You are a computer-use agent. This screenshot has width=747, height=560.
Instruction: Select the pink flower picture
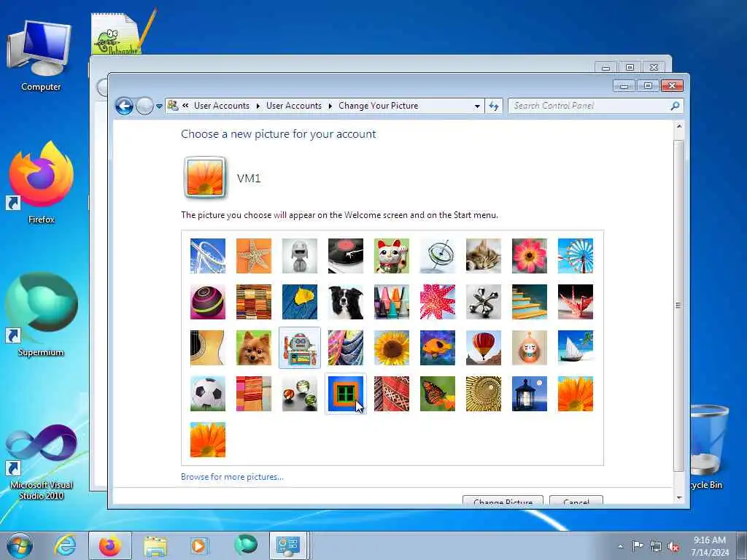pyautogui.click(x=530, y=256)
